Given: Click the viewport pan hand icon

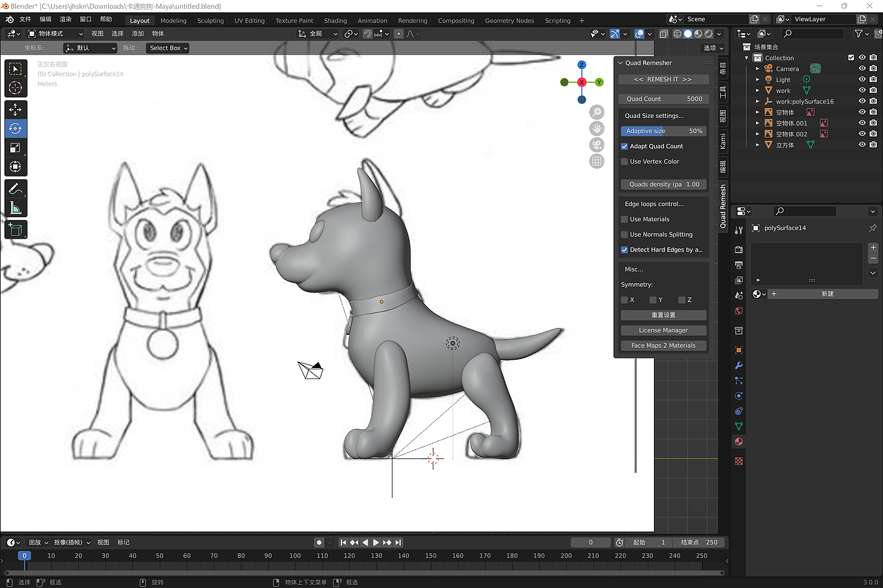Looking at the screenshot, I should coord(597,128).
